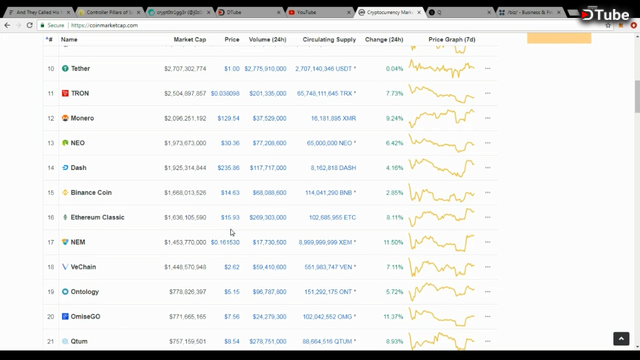This screenshot has height=360, width=640.
Task: Sort table by Market Cap column
Action: [x=190, y=40]
